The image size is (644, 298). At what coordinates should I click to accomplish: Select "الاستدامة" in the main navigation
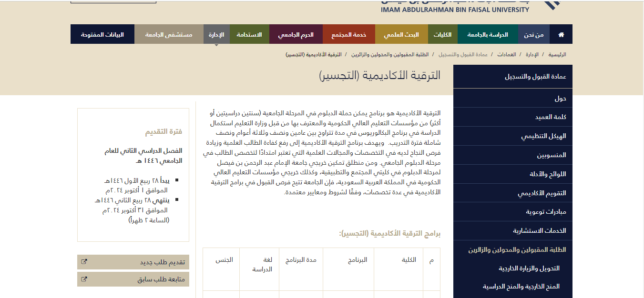250,34
